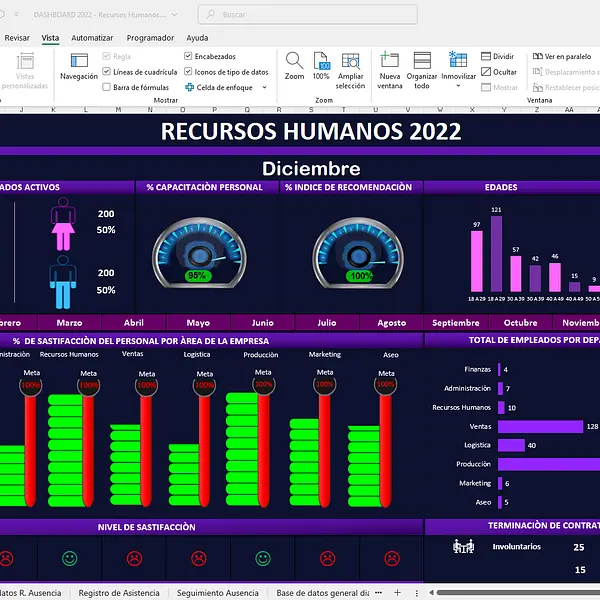Uncheck Encabezados checkbox
The width and height of the screenshot is (600, 600).
coord(188,56)
